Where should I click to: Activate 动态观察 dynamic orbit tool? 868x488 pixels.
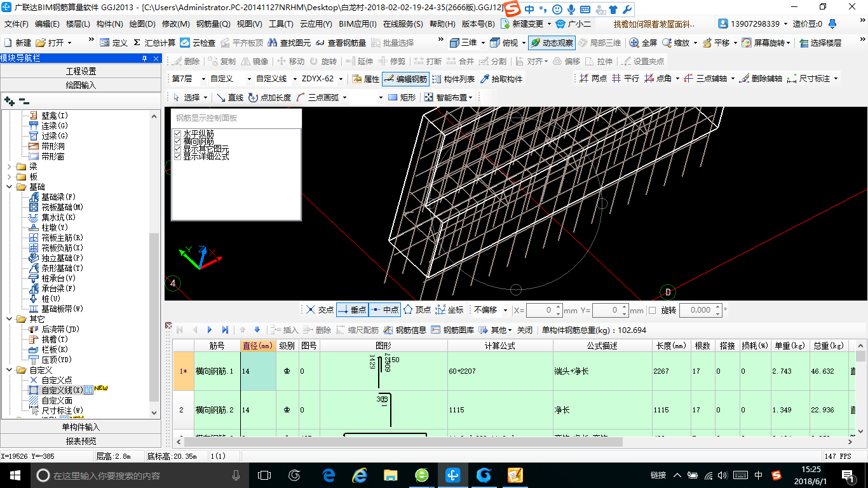click(x=551, y=43)
